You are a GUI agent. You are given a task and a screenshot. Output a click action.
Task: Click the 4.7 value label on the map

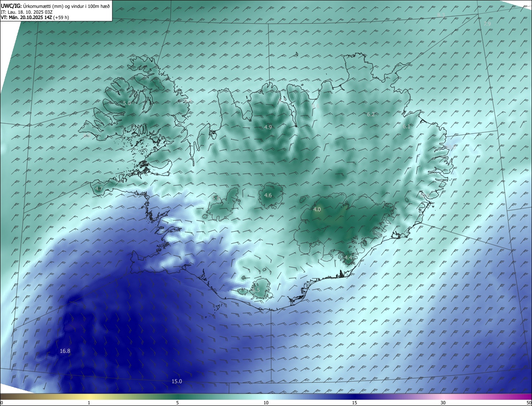[x=99, y=188]
